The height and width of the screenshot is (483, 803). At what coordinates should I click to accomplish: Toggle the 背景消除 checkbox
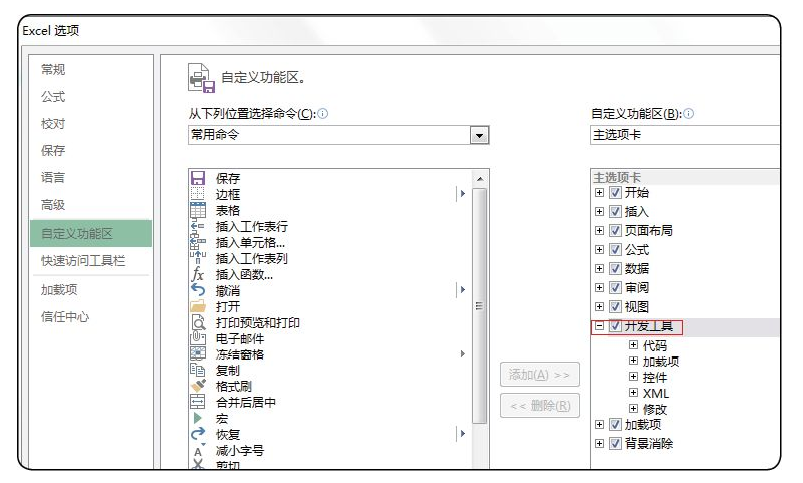pos(615,443)
